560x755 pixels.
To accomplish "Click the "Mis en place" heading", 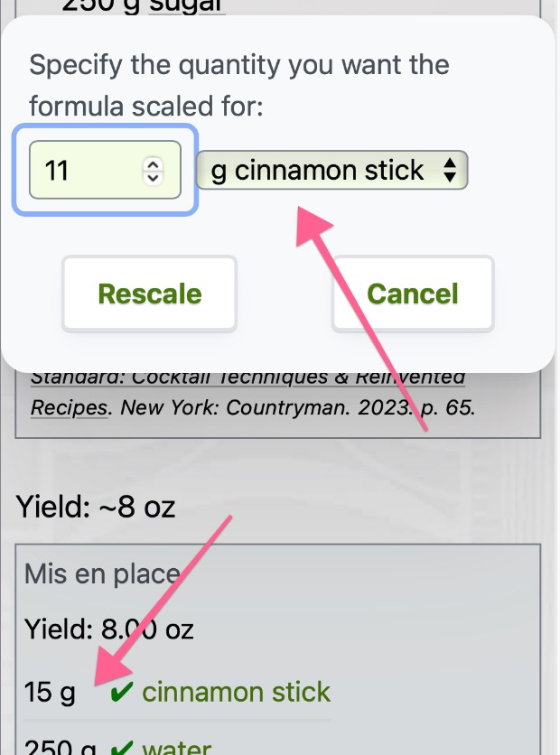I will click(102, 574).
